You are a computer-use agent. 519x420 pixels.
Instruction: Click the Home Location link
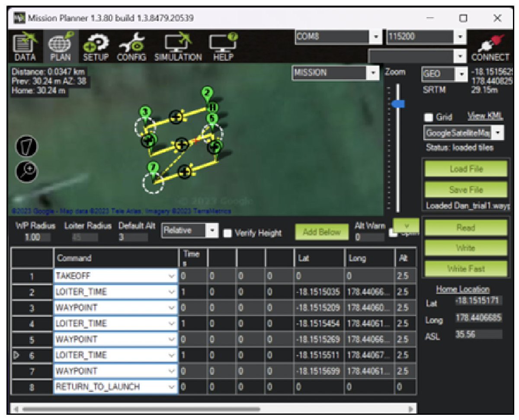point(463,289)
